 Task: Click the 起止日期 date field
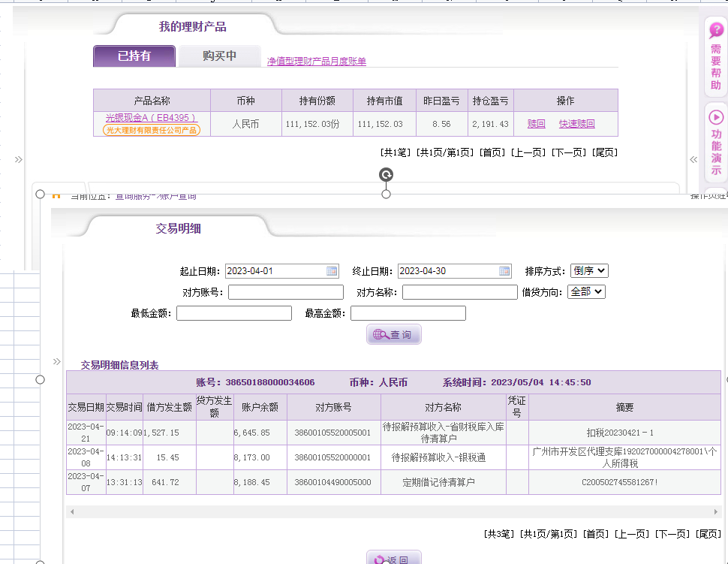point(282,271)
